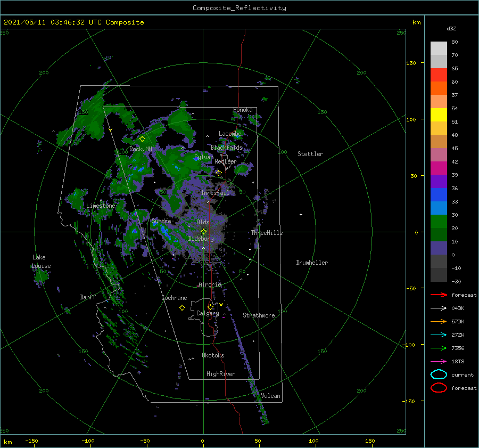Viewport: 479px width, 448px height.
Task: Click the Lake Louise label
Action: pos(41,262)
